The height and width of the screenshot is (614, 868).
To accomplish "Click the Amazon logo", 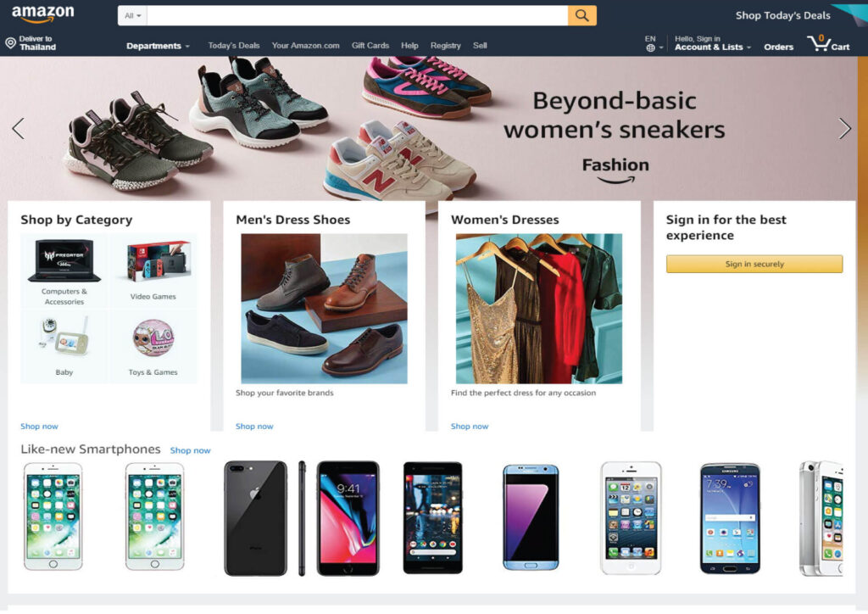I will pos(42,14).
